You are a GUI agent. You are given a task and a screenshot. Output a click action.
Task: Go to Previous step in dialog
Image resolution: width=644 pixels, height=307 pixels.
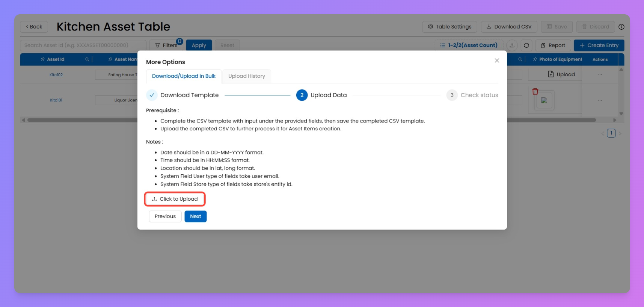pos(165,216)
